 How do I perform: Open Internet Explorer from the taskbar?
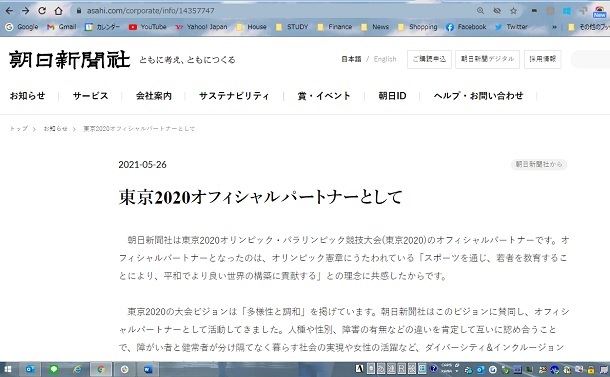(x=77, y=369)
